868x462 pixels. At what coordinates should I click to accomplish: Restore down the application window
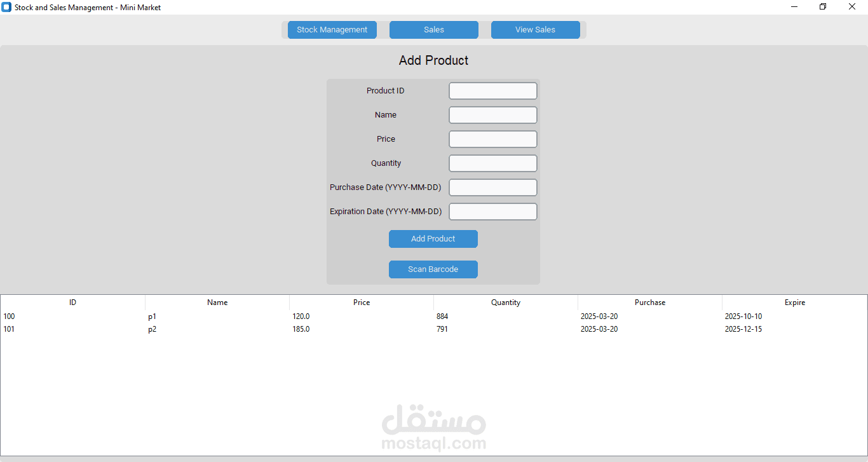[823, 7]
